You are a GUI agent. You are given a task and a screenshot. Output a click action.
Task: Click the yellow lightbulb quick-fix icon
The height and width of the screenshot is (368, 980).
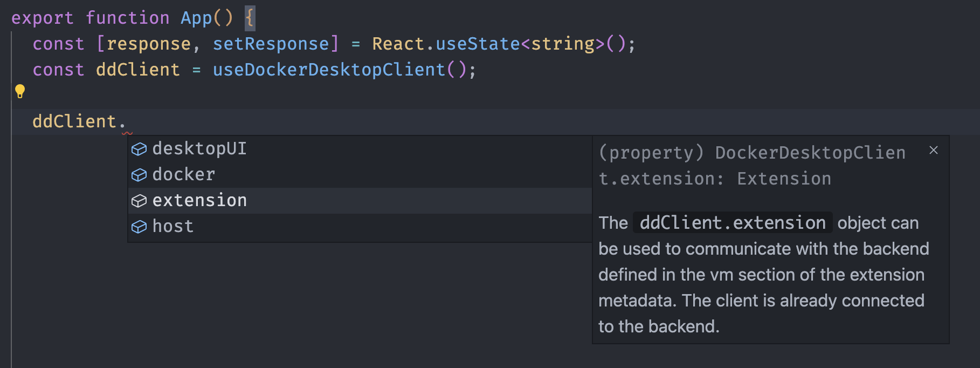[20, 91]
